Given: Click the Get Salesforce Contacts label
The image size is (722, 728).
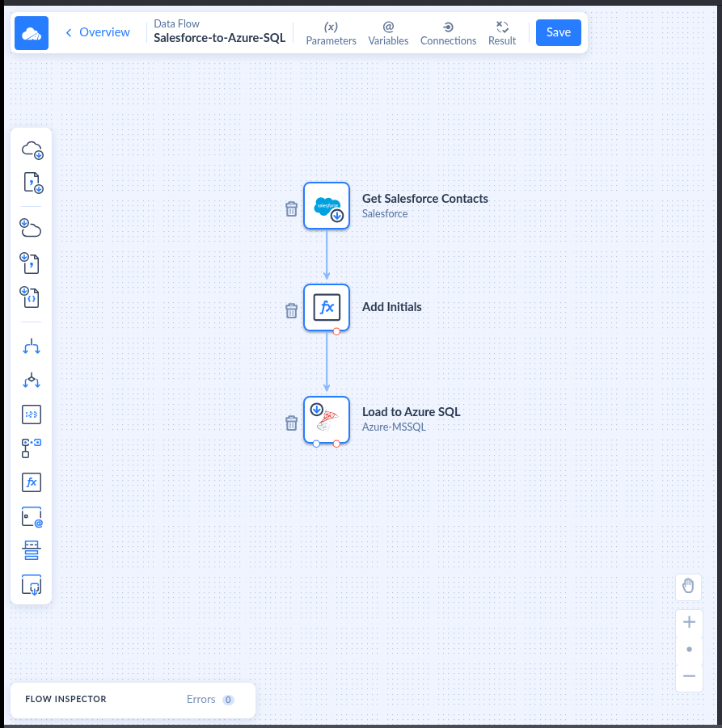Looking at the screenshot, I should click(425, 199).
